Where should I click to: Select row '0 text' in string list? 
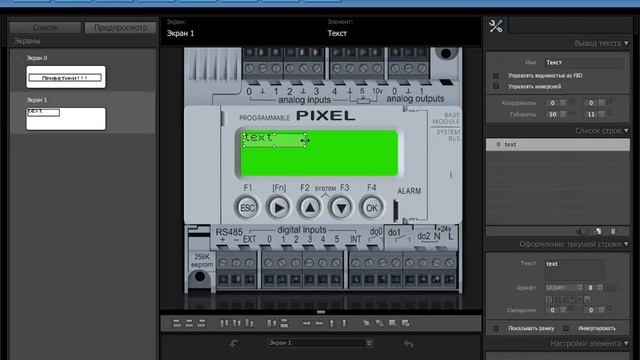(x=558, y=144)
